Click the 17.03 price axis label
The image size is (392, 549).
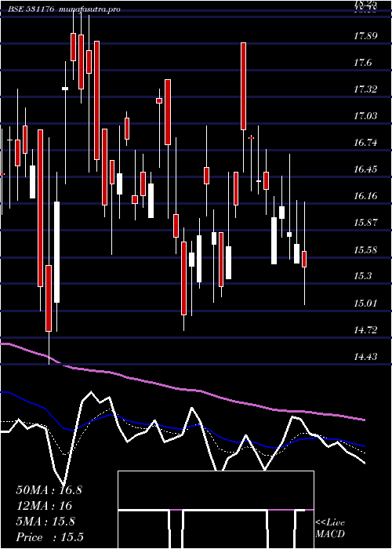pos(365,116)
